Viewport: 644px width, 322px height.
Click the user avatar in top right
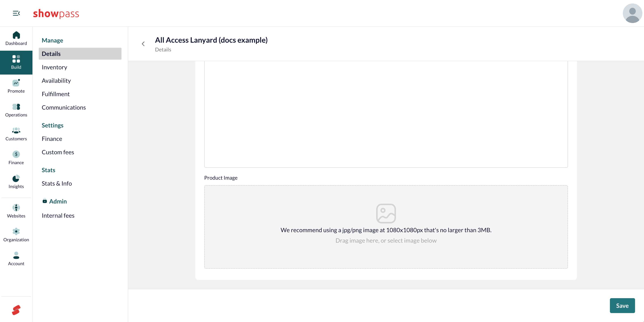[x=632, y=13]
